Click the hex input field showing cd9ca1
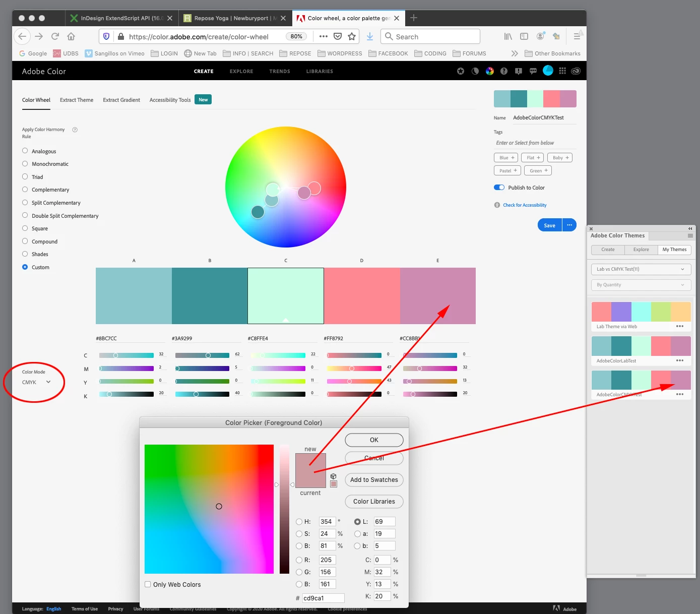Image resolution: width=700 pixels, height=614 pixels. (x=323, y=598)
